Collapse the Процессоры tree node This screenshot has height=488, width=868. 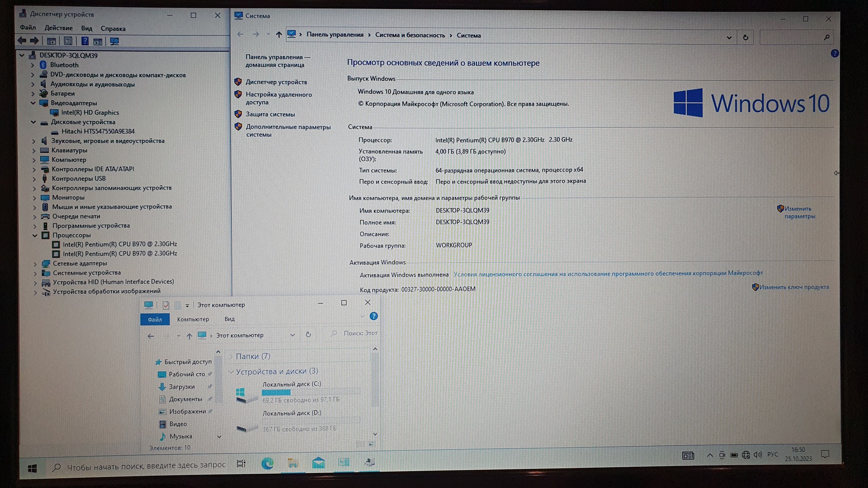[35, 235]
